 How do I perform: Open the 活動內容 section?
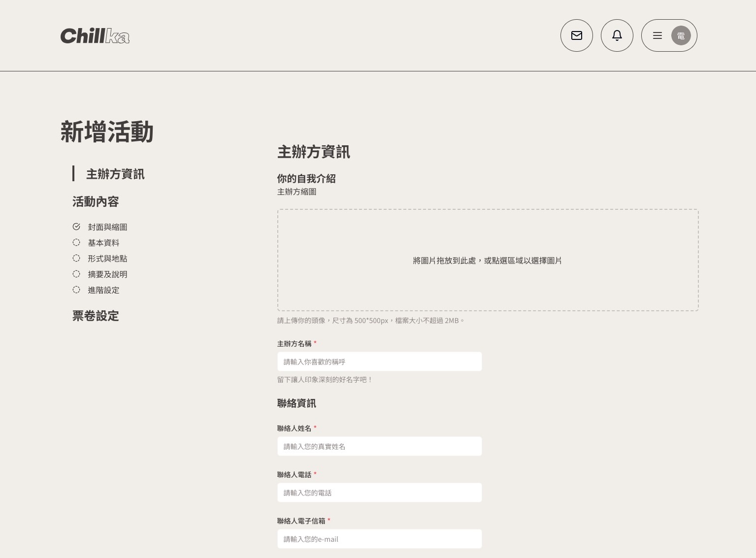pyautogui.click(x=96, y=201)
